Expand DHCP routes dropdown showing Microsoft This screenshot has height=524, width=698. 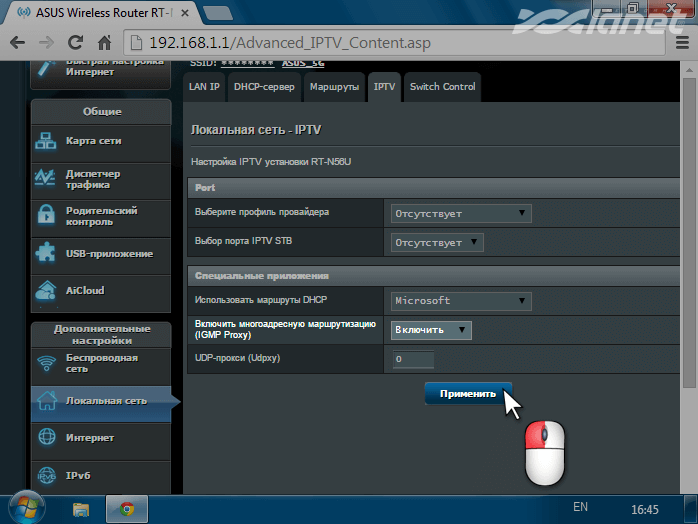click(460, 300)
